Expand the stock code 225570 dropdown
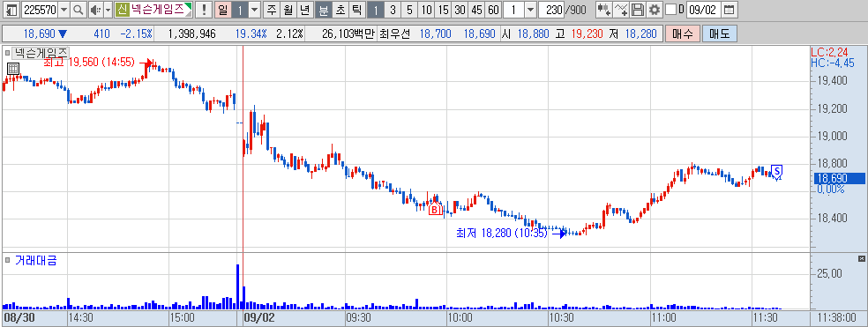This screenshot has height=327, width=868. [64, 10]
